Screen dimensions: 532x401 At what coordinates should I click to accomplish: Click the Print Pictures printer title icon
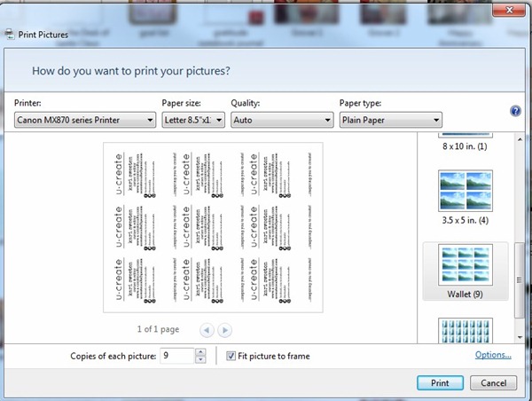click(x=9, y=35)
